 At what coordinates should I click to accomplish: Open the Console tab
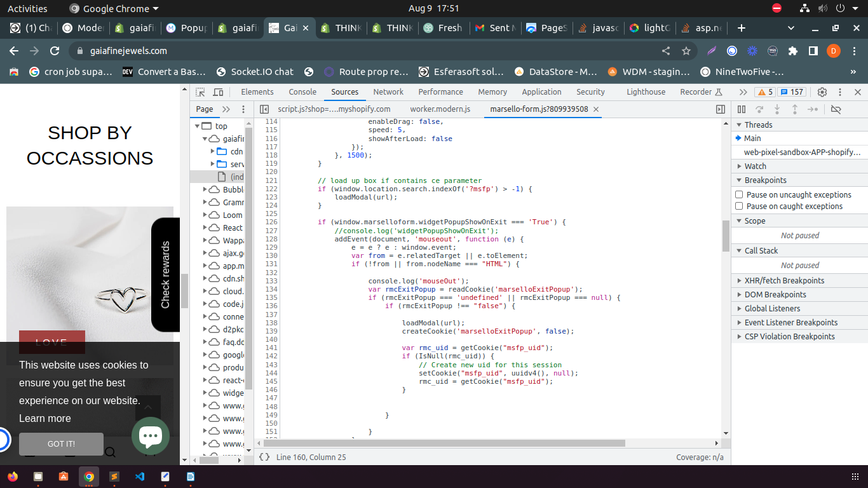[x=302, y=92]
